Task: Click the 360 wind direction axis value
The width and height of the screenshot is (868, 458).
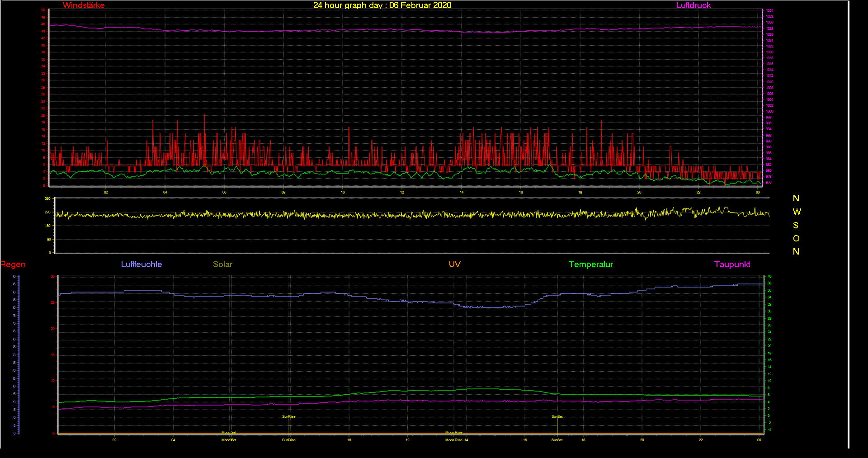Action: click(x=47, y=198)
